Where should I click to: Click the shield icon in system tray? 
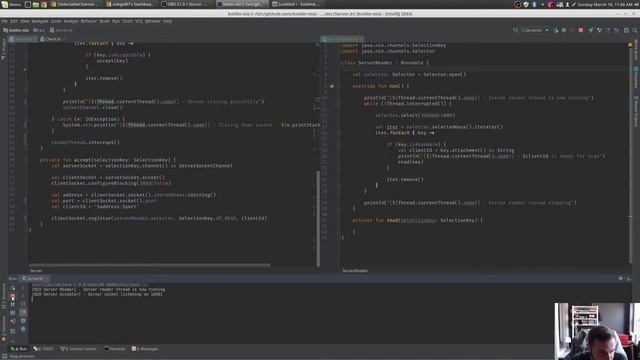click(x=526, y=4)
